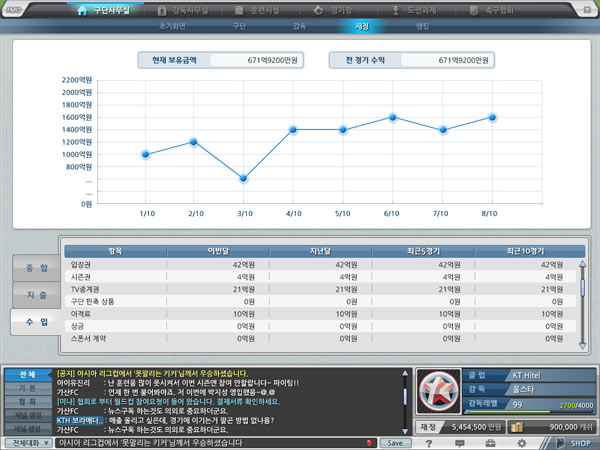The width and height of the screenshot is (600, 450).
Task: Click the KTH 보라매다.. highlighted username
Action: (x=80, y=420)
